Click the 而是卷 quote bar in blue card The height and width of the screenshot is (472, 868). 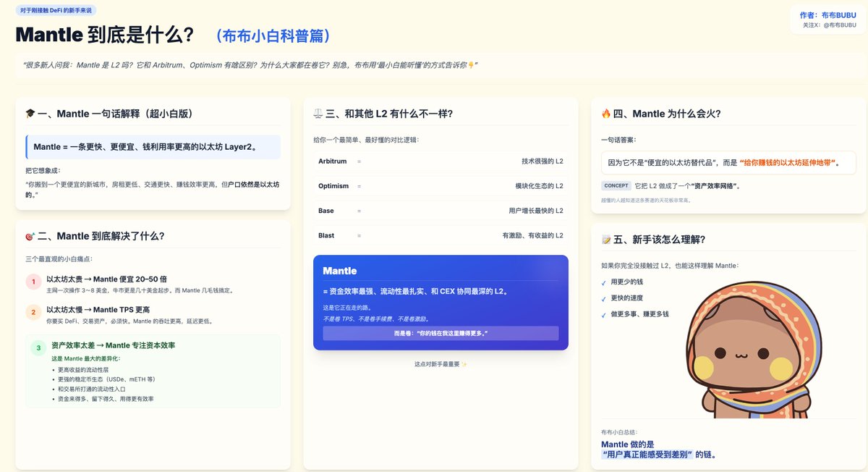(x=441, y=333)
